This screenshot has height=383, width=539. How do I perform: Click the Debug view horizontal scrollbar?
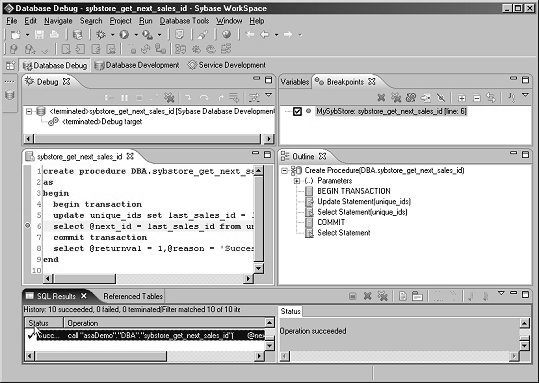pos(147,139)
